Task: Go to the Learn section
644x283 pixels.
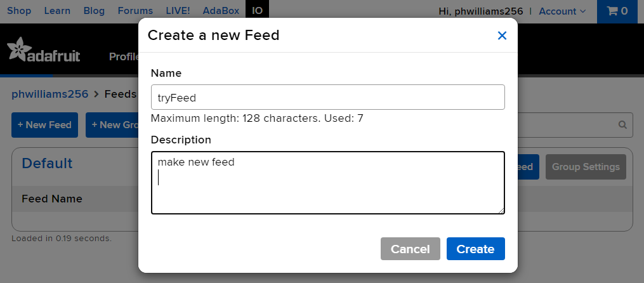Action: [58, 11]
